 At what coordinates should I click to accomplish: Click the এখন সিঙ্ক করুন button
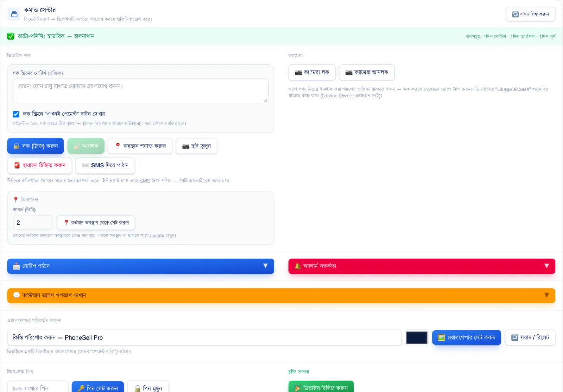[531, 14]
